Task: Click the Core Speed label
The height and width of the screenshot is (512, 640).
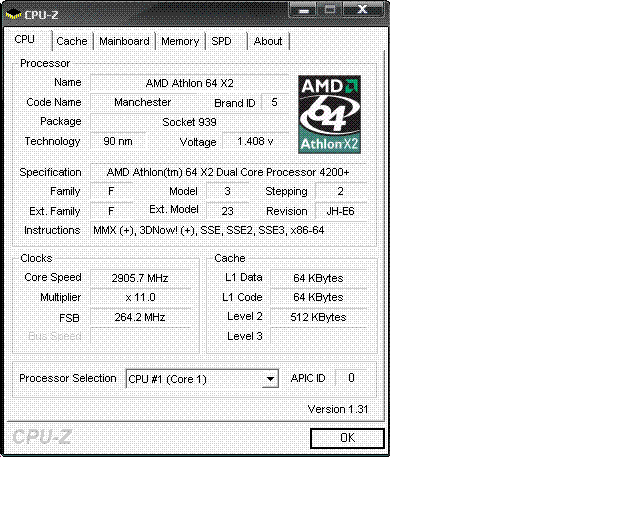Action: coord(53,278)
